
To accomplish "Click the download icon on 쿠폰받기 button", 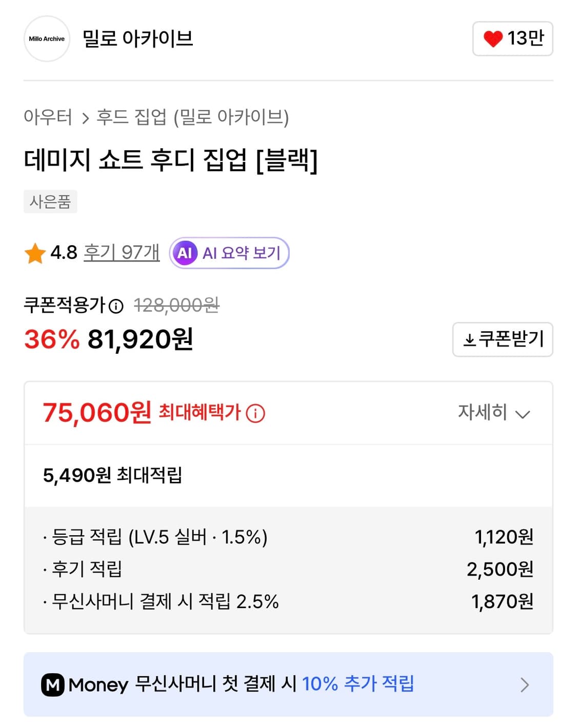I will coord(470,339).
